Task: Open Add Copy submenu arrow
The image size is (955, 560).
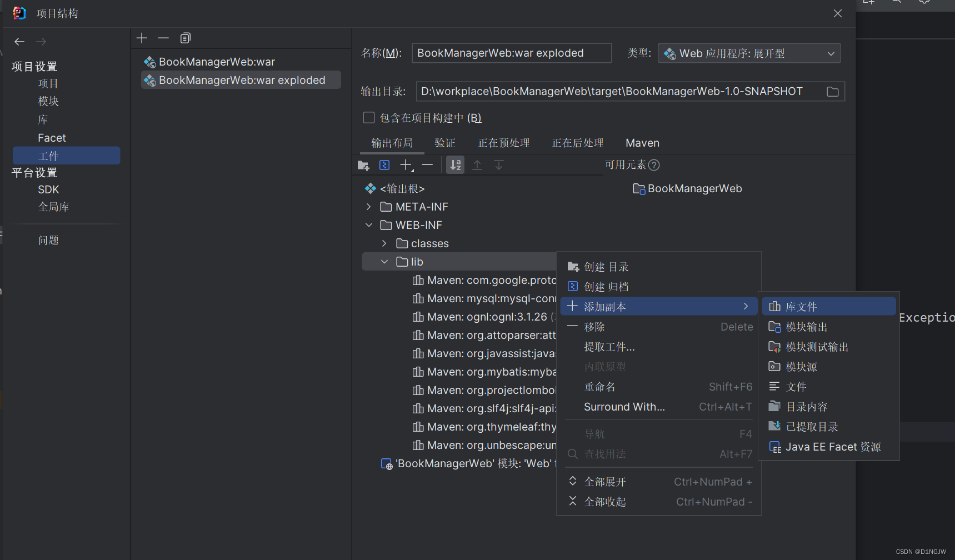Action: 746,307
